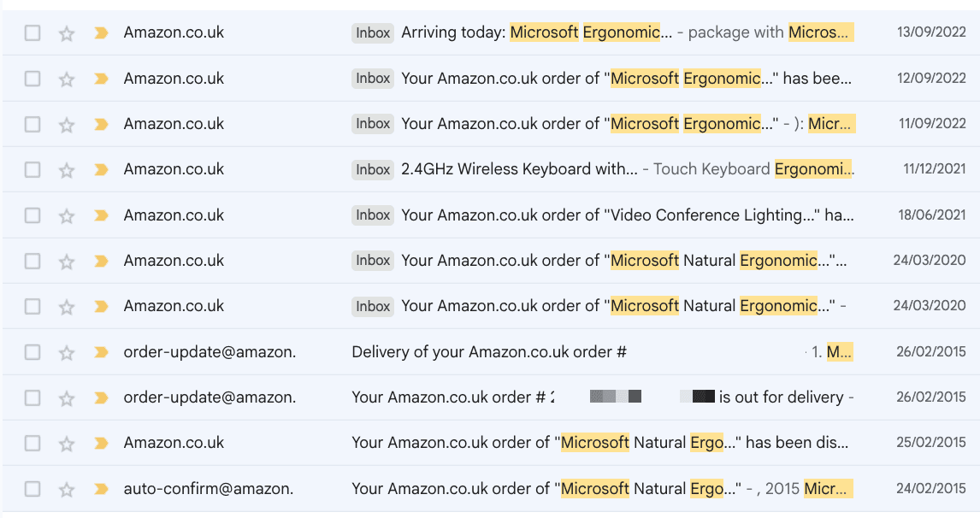
Task: Click the Inbox label on the top email
Action: click(x=373, y=32)
